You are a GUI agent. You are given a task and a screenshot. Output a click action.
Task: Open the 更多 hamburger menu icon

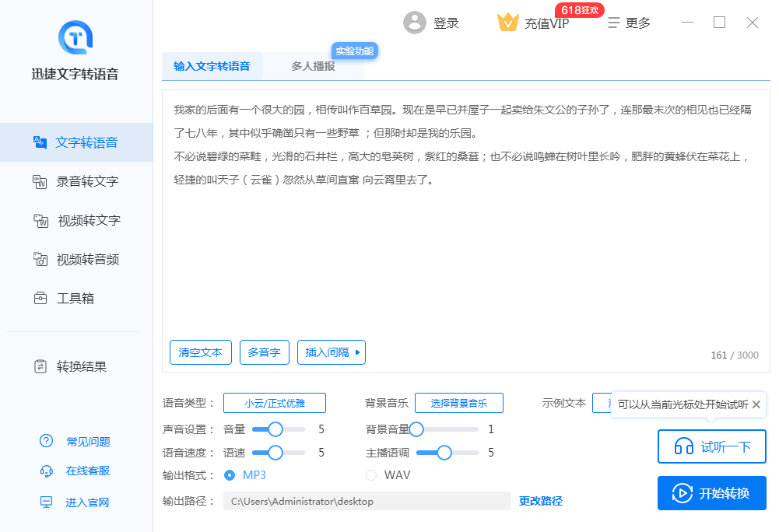613,23
